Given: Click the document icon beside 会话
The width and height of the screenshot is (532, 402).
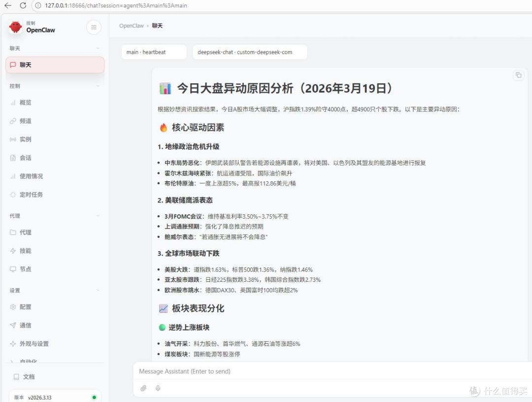Looking at the screenshot, I should pyautogui.click(x=13, y=158).
